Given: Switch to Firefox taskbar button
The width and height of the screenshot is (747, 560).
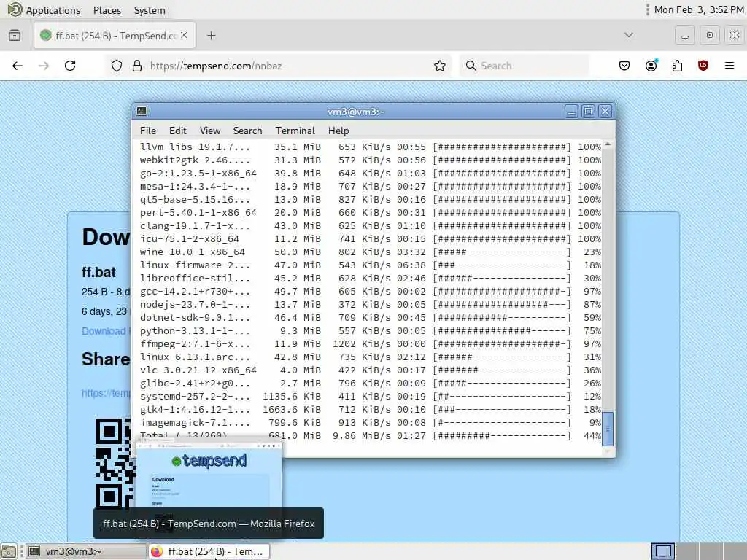Looking at the screenshot, I should [209, 551].
